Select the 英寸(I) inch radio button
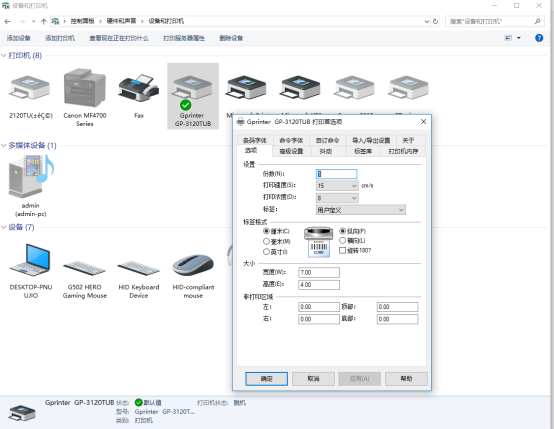 [266, 251]
